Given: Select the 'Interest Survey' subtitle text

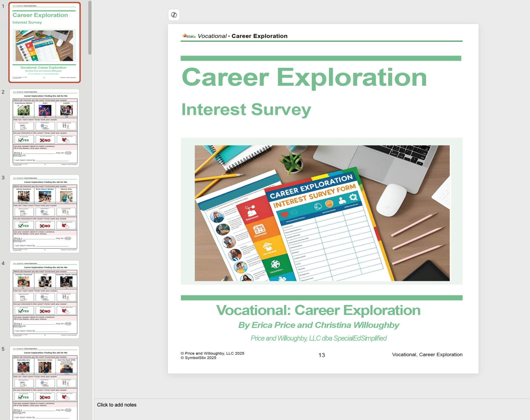Looking at the screenshot, I should (x=246, y=110).
